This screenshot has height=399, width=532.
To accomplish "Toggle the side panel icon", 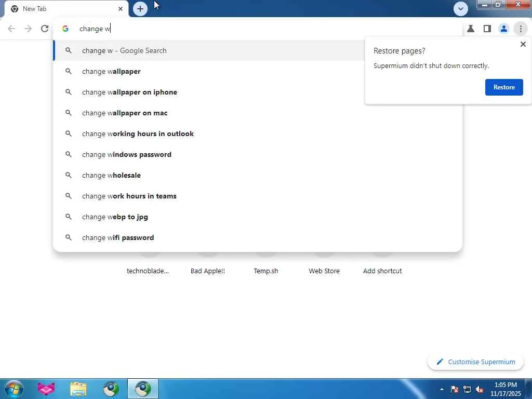I will pyautogui.click(x=487, y=29).
